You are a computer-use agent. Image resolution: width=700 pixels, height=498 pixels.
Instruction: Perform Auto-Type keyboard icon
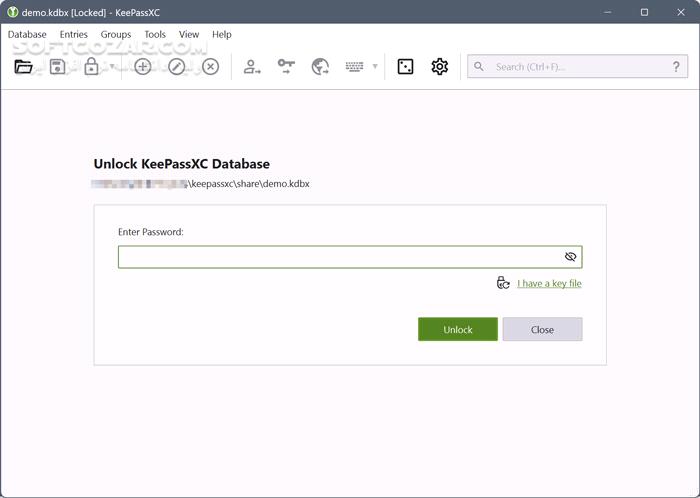pos(354,66)
